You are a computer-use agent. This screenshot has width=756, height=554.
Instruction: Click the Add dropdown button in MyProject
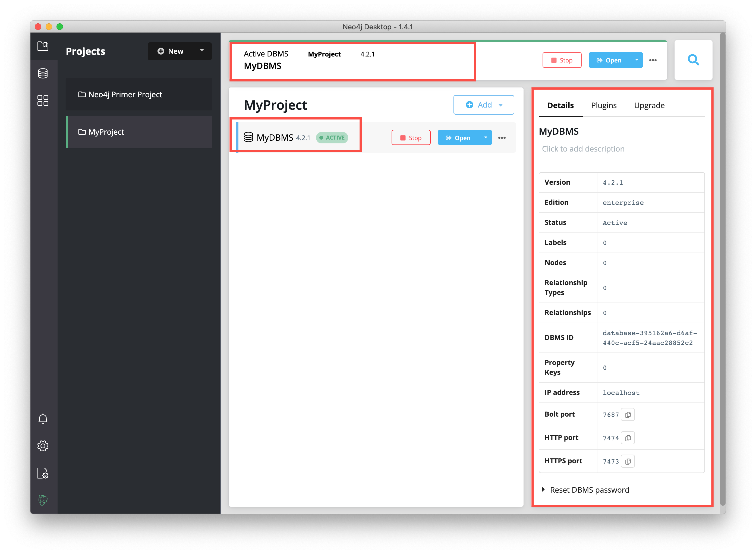pyautogui.click(x=483, y=105)
